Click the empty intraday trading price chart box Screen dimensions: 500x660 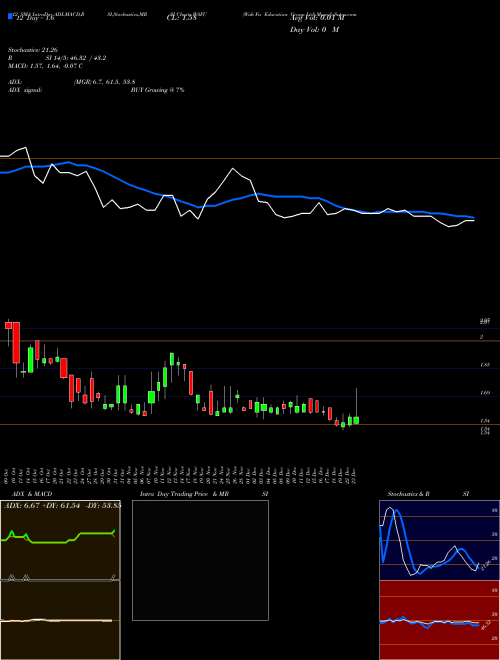(200, 560)
